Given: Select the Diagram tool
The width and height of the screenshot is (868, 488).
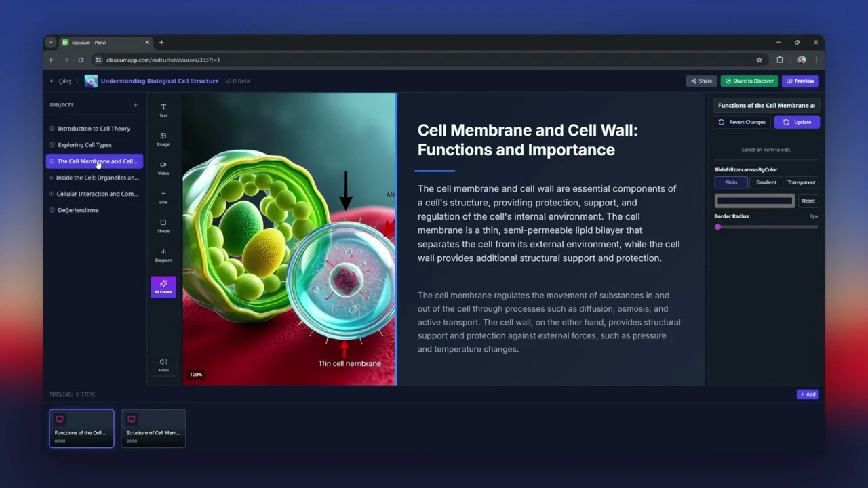Looking at the screenshot, I should tap(163, 255).
